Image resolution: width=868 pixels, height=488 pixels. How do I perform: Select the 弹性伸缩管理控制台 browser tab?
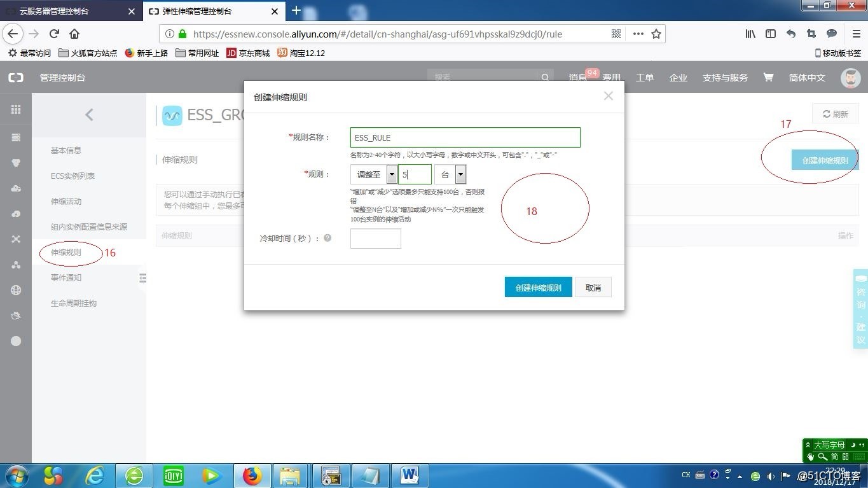click(x=213, y=11)
